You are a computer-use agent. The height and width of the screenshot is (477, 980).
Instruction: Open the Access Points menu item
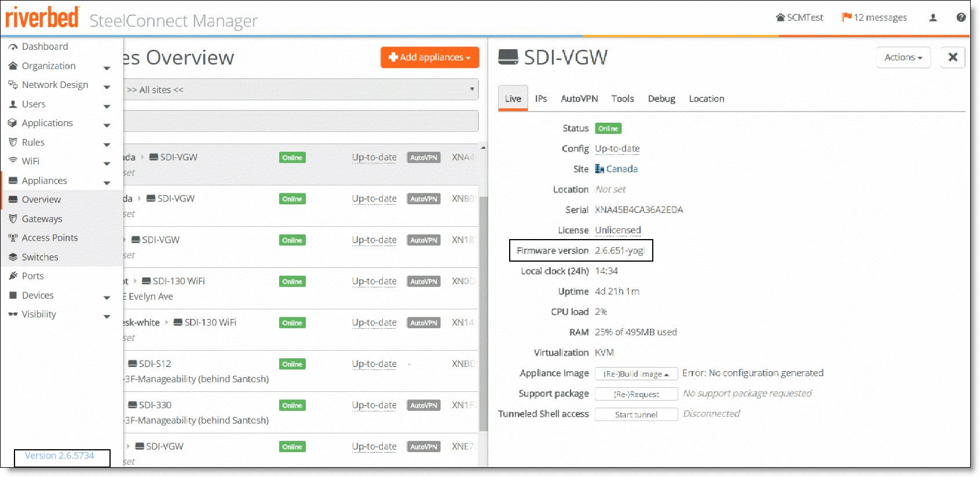[50, 238]
